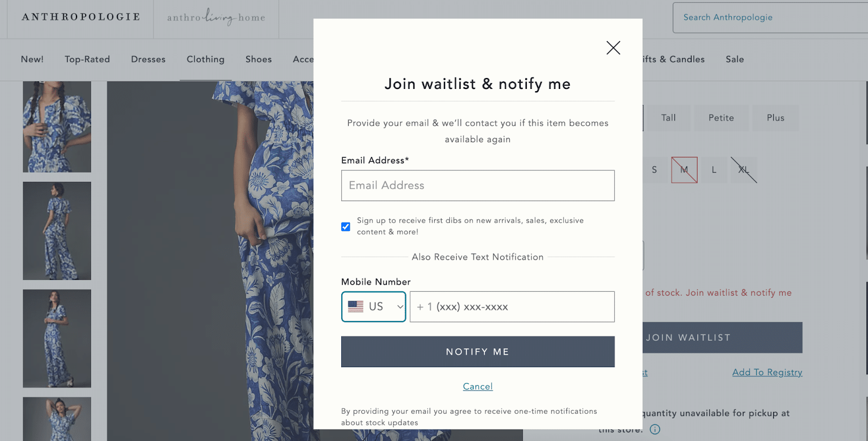Select the Sale menu item
Screen dimensions: 868x441
tap(735, 59)
